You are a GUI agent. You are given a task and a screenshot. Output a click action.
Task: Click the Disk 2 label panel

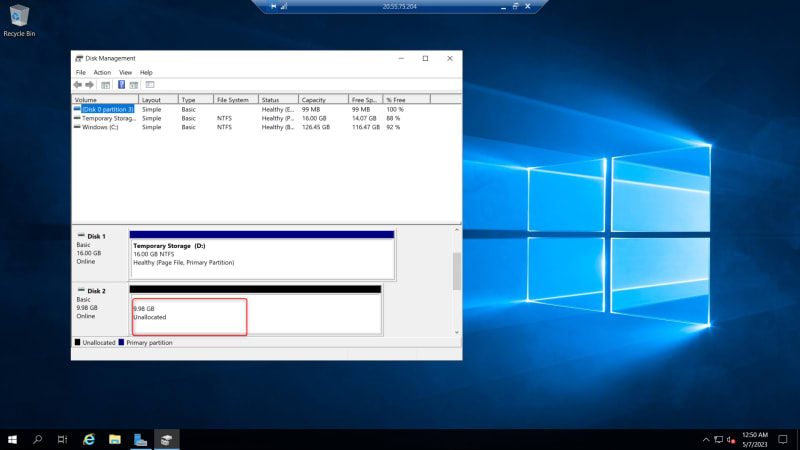coord(100,309)
